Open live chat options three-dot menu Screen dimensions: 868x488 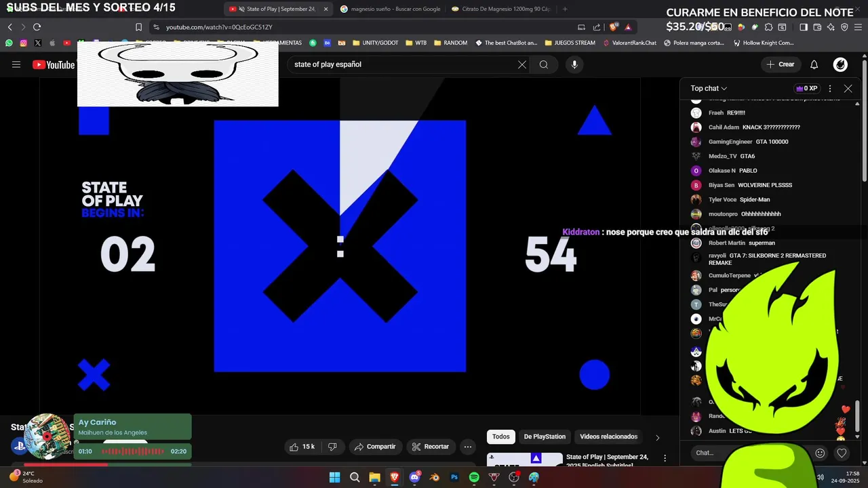[829, 88]
